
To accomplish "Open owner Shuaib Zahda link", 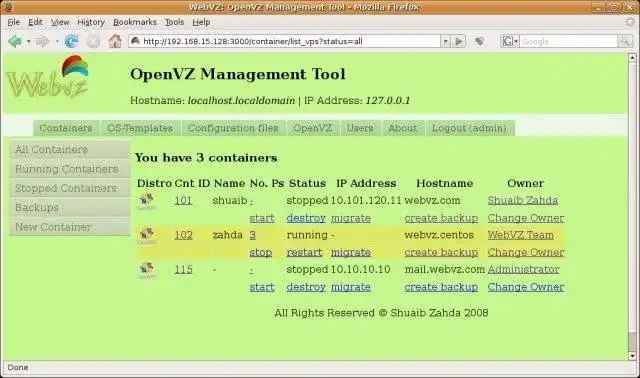I will [523, 200].
